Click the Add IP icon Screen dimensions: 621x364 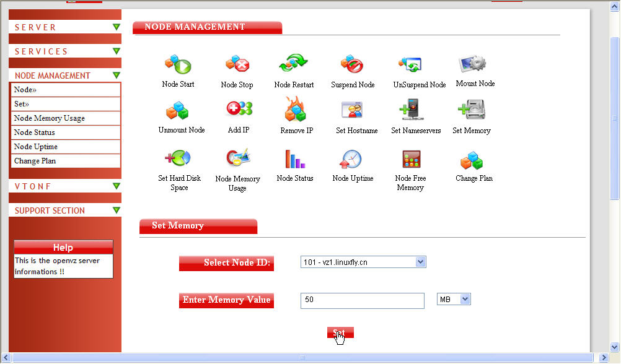[x=239, y=110]
